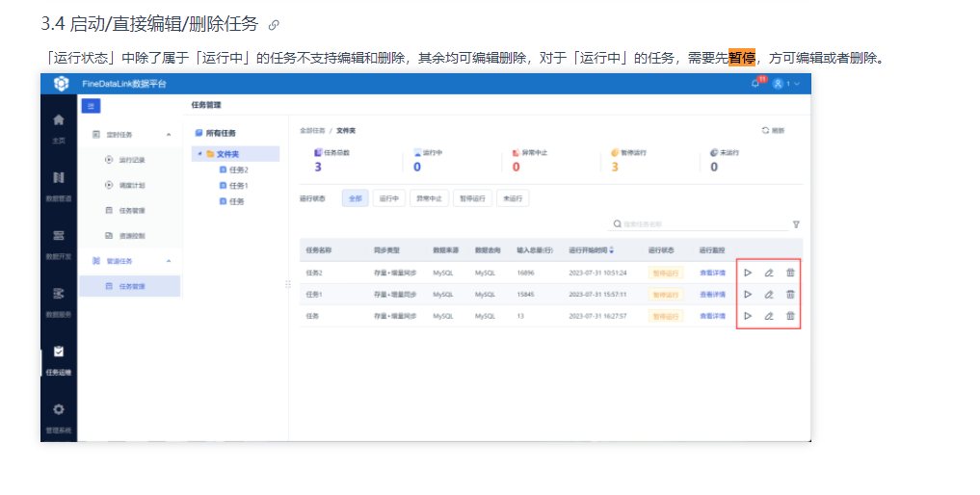The width and height of the screenshot is (980, 495).
Task: Edit the 任务2 row with the pencil icon
Action: 769,273
